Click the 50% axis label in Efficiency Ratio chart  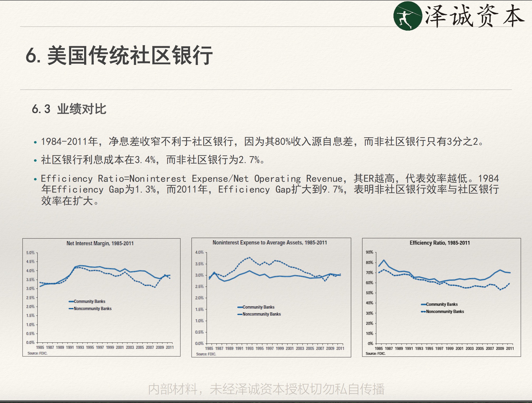[x=369, y=293]
